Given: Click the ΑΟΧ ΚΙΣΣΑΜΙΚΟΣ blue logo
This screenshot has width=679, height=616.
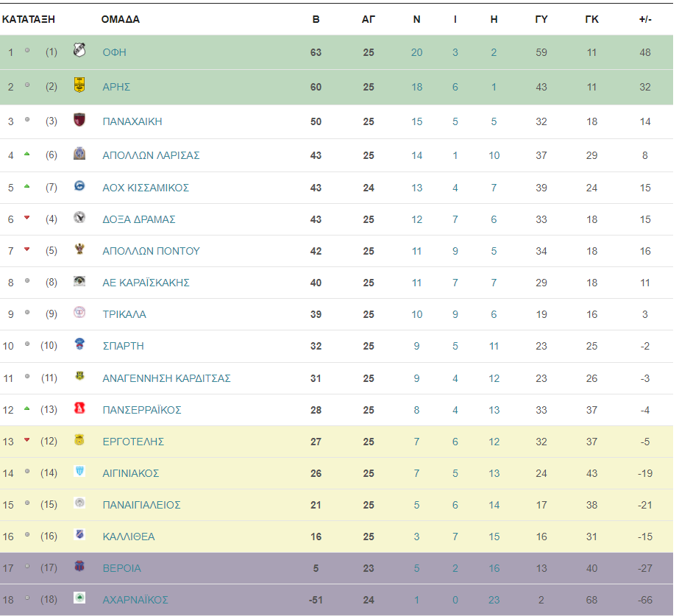Looking at the screenshot, I should click(x=79, y=186).
